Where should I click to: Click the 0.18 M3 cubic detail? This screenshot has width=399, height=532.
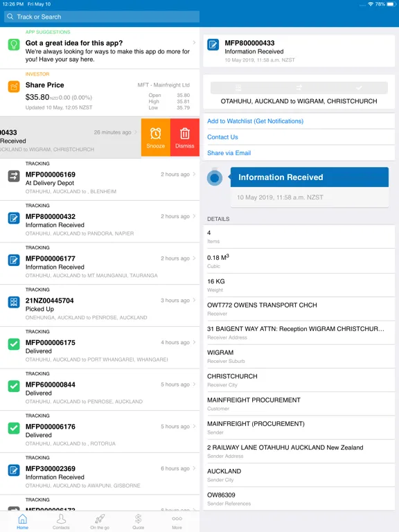coord(299,261)
